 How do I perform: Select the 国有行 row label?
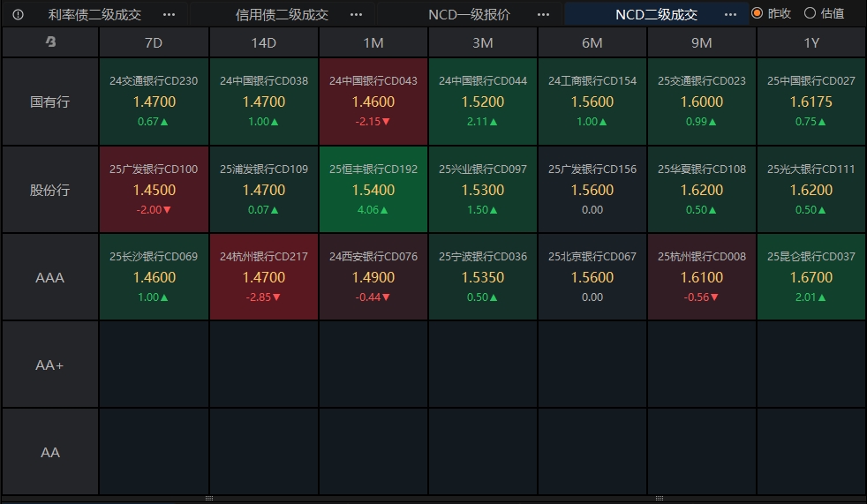click(49, 102)
